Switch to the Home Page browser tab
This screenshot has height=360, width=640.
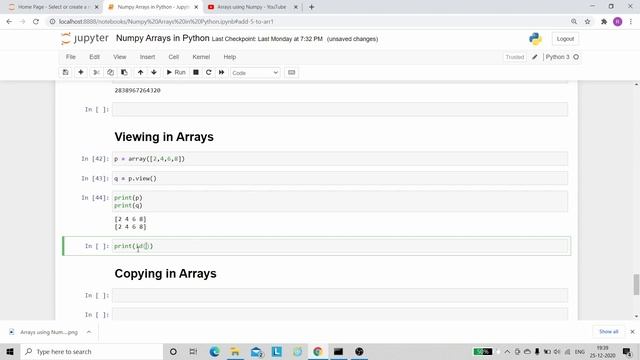[x=53, y=7]
